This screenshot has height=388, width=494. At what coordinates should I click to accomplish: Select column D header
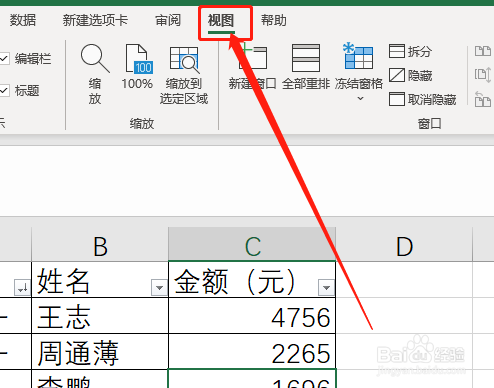click(x=404, y=245)
